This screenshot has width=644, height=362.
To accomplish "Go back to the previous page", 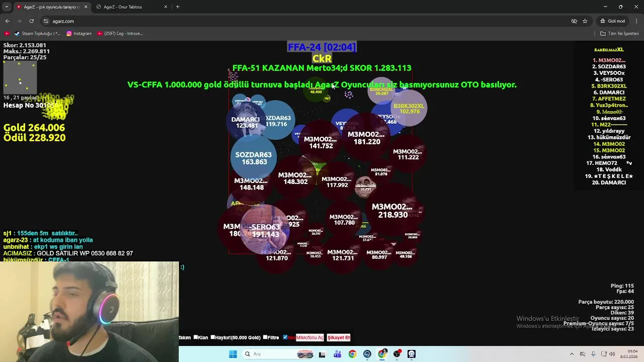I will coord(7,21).
